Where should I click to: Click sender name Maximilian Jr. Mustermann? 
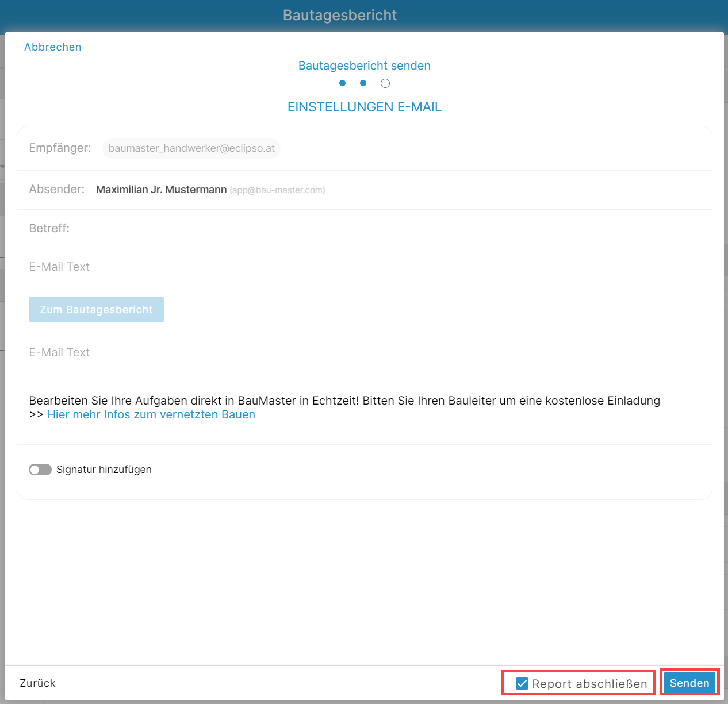click(x=161, y=190)
